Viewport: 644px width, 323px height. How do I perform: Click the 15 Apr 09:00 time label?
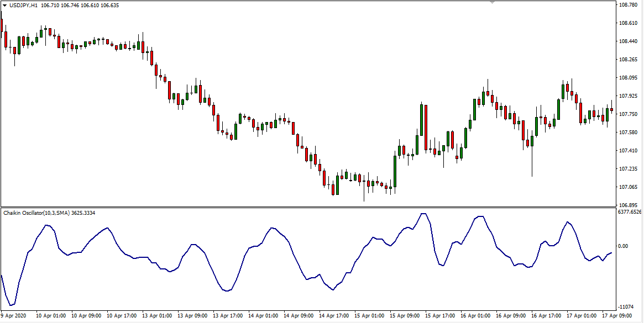click(x=406, y=316)
